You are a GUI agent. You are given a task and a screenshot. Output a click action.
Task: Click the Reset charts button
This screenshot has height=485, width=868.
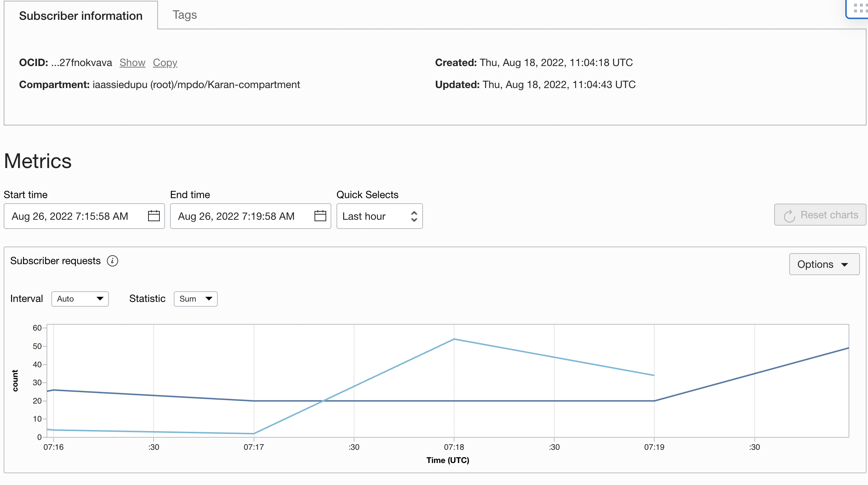[820, 215]
